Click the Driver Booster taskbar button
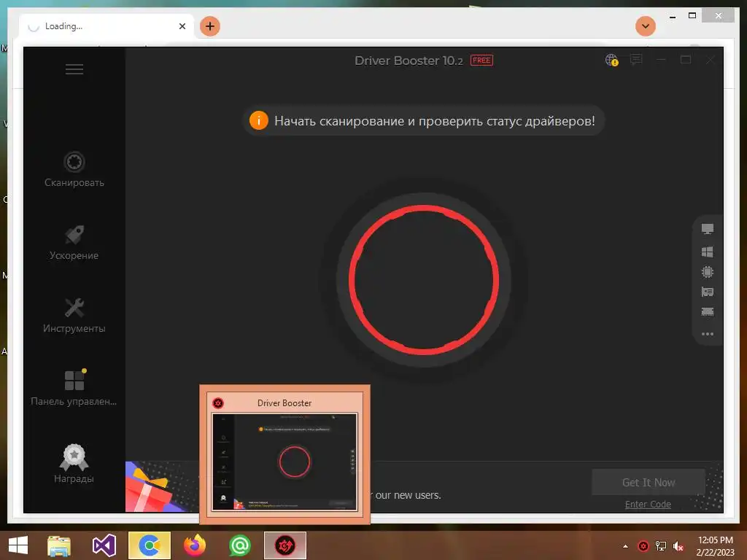 (285, 545)
